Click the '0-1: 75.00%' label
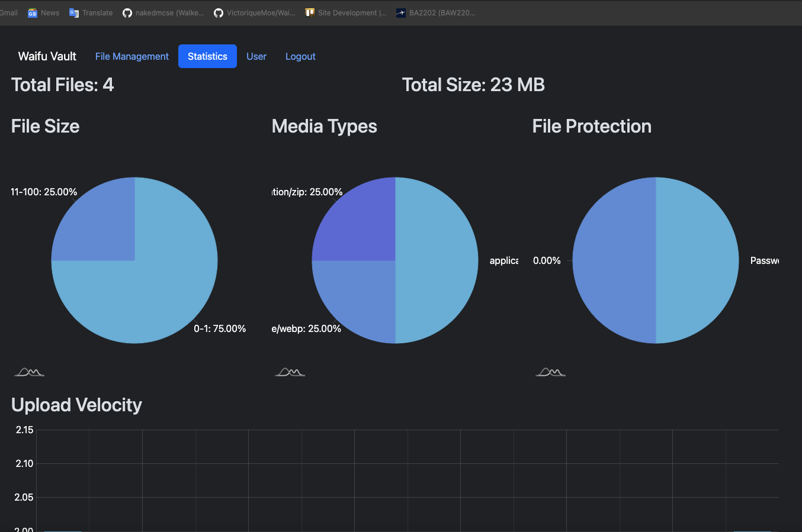Viewport: 802px width, 532px height. [220, 328]
